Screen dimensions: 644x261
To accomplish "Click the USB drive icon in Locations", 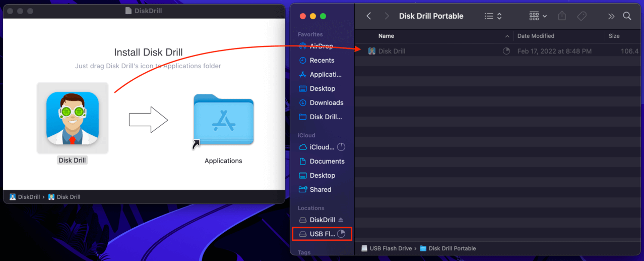I will point(303,234).
